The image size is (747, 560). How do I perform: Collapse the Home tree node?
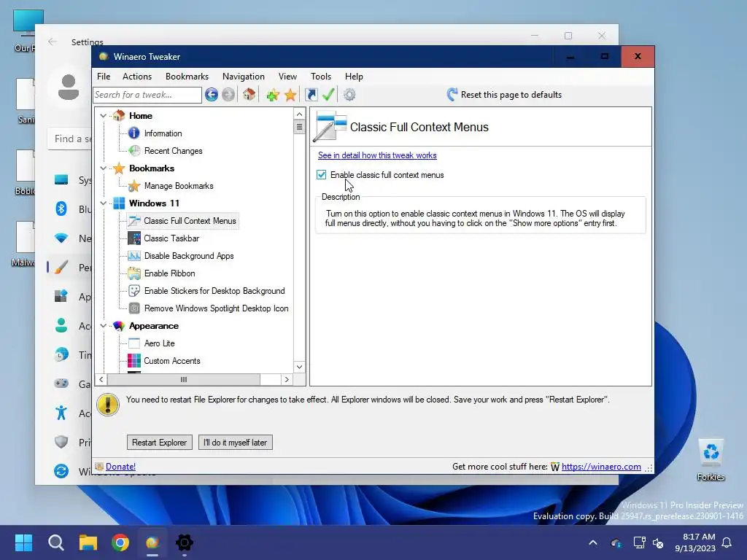click(104, 116)
